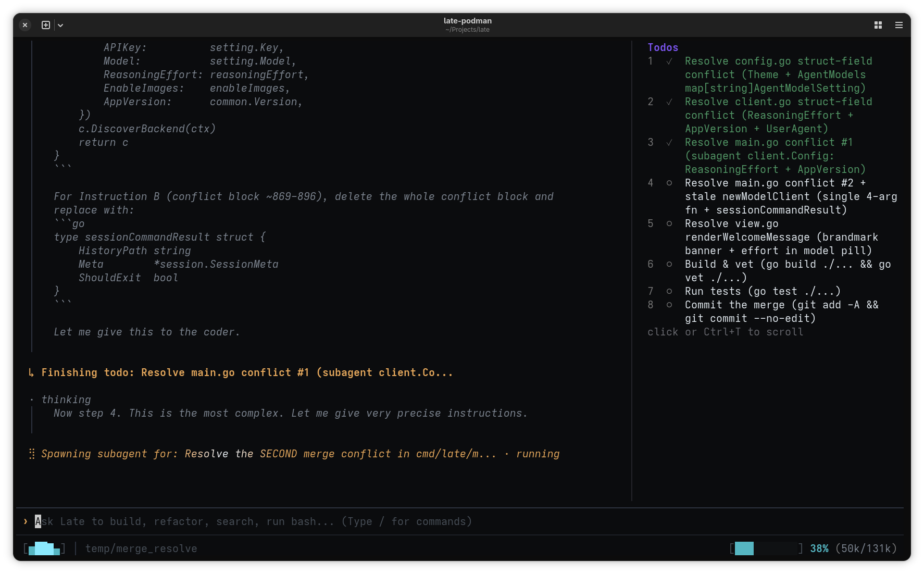The width and height of the screenshot is (924, 574).
Task: Click 'type sessionCommandResult struct {' code line
Action: pos(160,237)
